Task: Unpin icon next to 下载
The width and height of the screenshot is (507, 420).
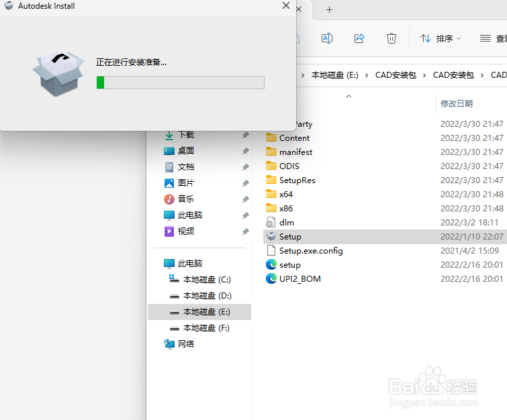Action: [246, 135]
